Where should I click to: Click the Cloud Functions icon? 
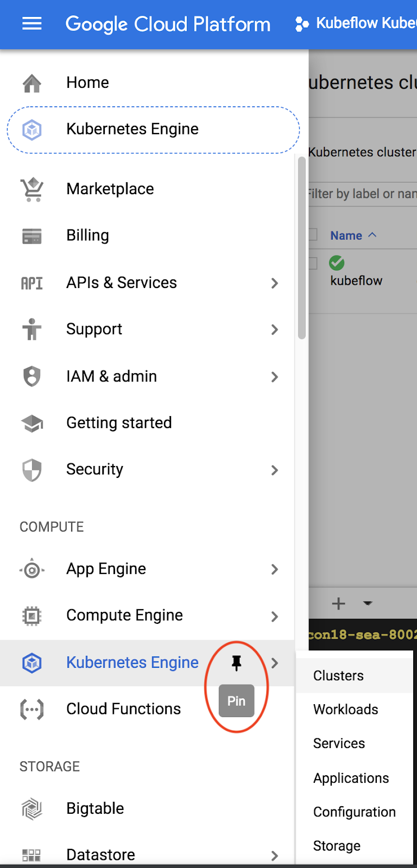pos(32,709)
